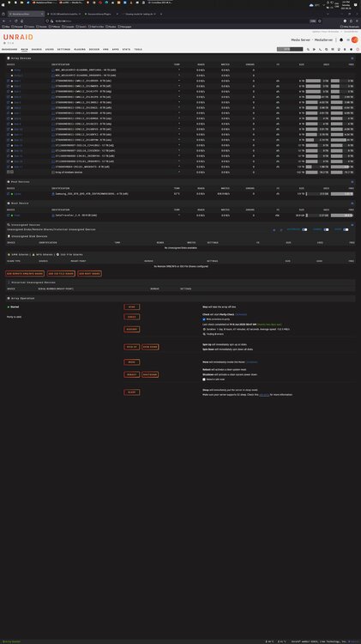
Task: Click the Cache pool free space bar
Action: coord(342,193)
